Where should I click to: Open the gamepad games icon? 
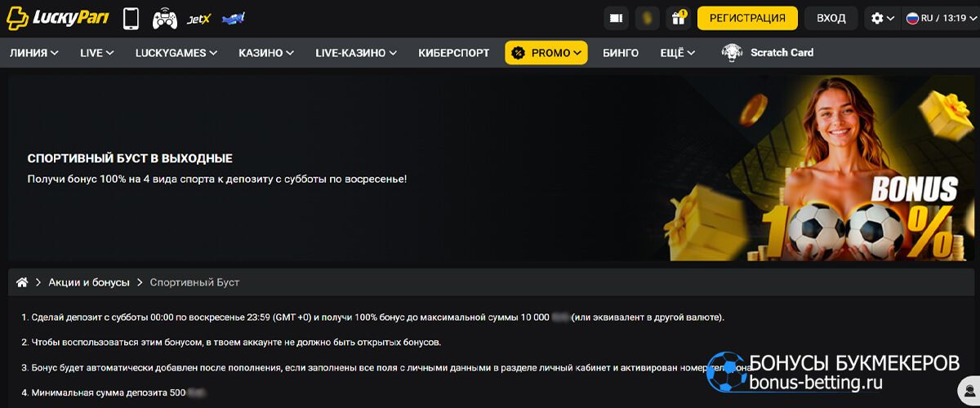tap(165, 18)
